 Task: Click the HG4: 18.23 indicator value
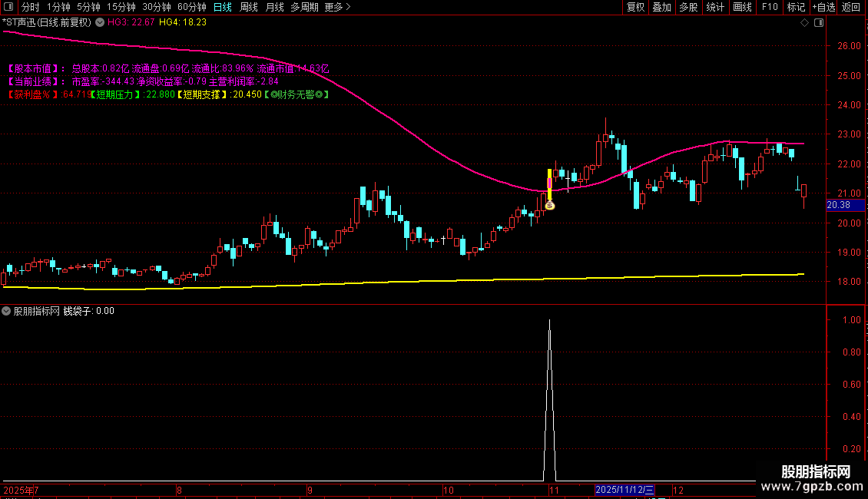pos(183,23)
